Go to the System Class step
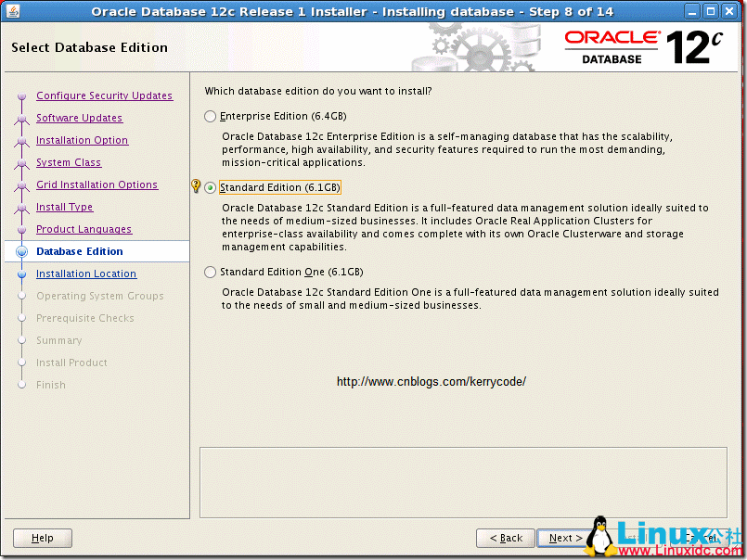The width and height of the screenshot is (747, 560). click(68, 162)
